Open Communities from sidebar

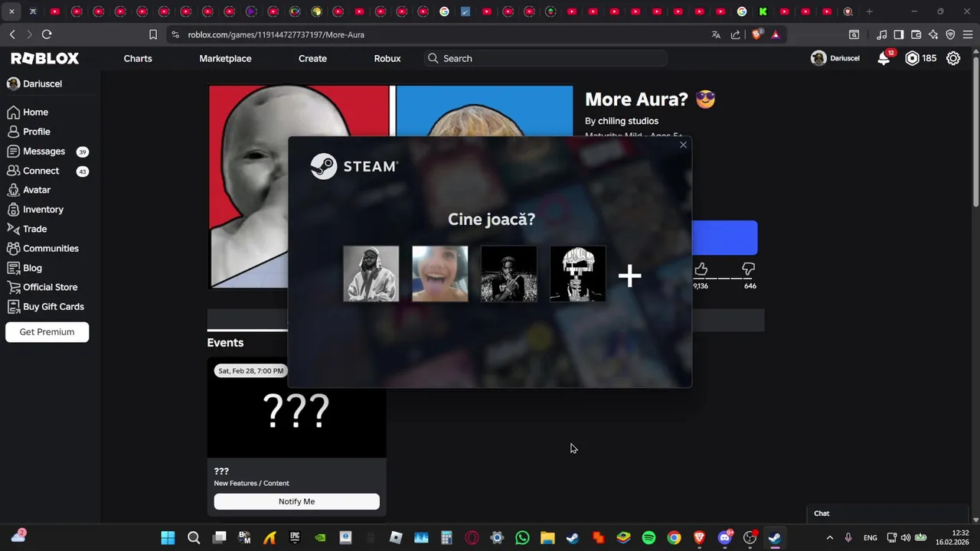[x=51, y=249]
